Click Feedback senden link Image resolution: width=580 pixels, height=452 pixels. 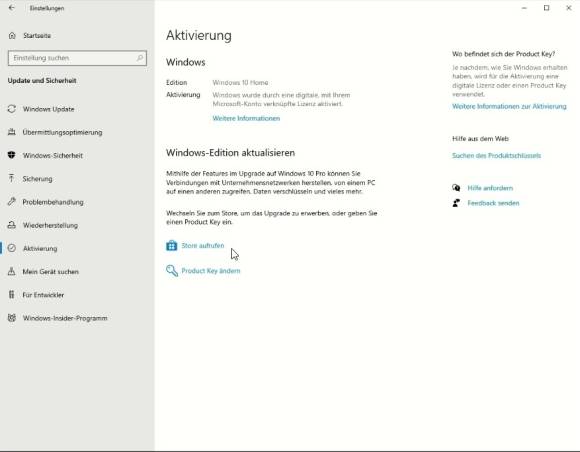point(493,203)
